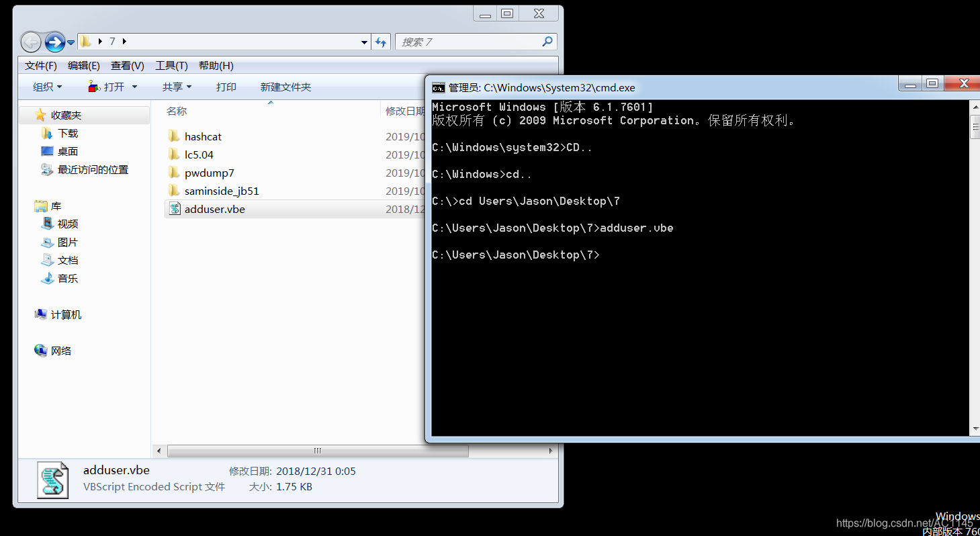980x536 pixels.
Task: Click the hashcat folder icon
Action: (174, 136)
